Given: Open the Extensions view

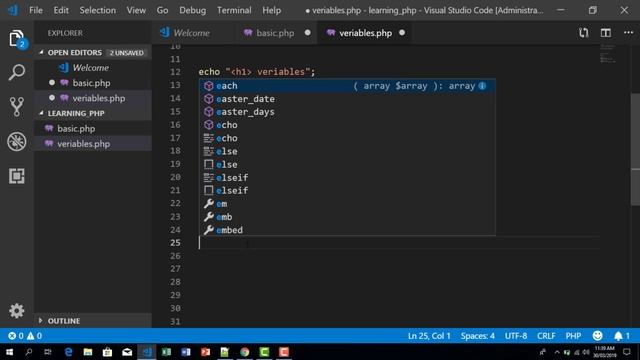Looking at the screenshot, I should tap(16, 176).
